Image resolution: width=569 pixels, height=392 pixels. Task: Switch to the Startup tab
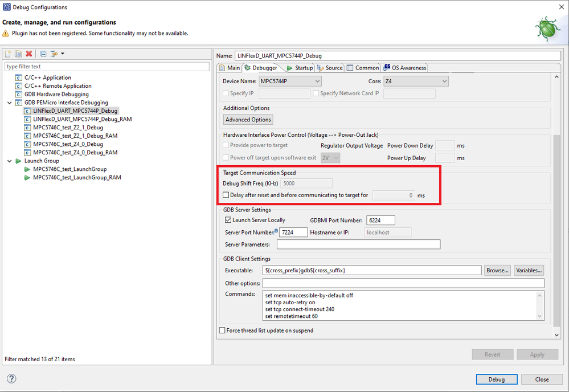click(302, 67)
